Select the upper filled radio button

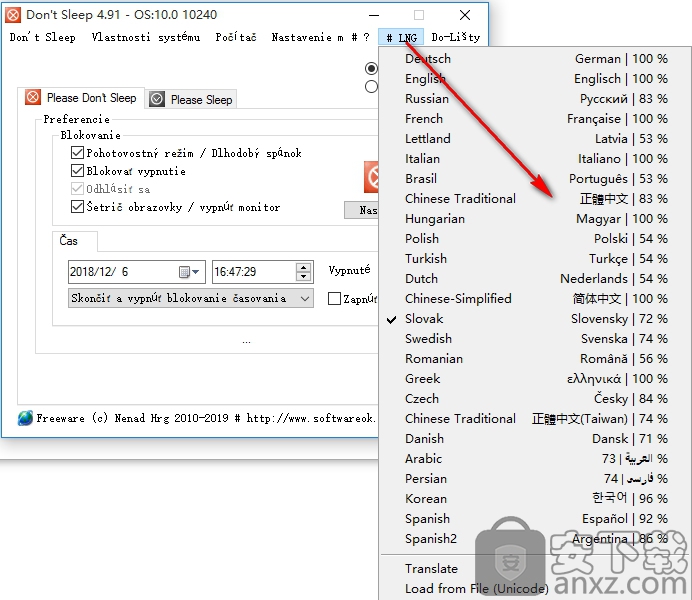(372, 68)
